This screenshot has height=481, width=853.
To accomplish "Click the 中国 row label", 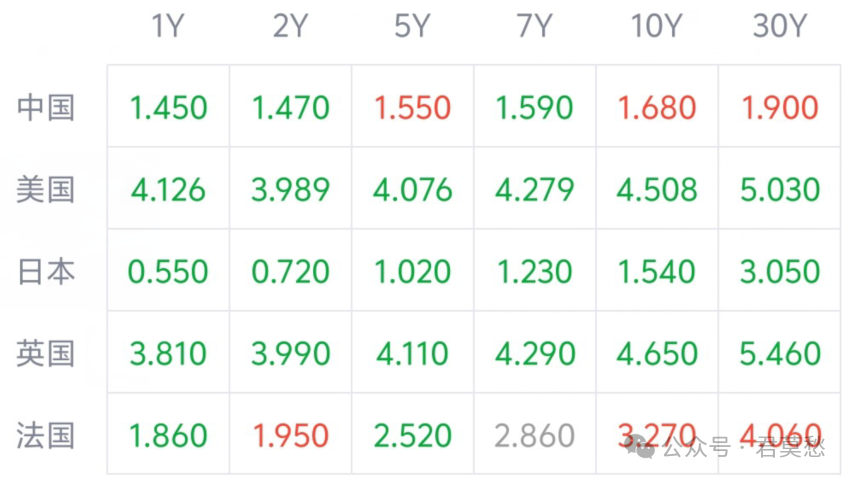I will click(x=46, y=107).
